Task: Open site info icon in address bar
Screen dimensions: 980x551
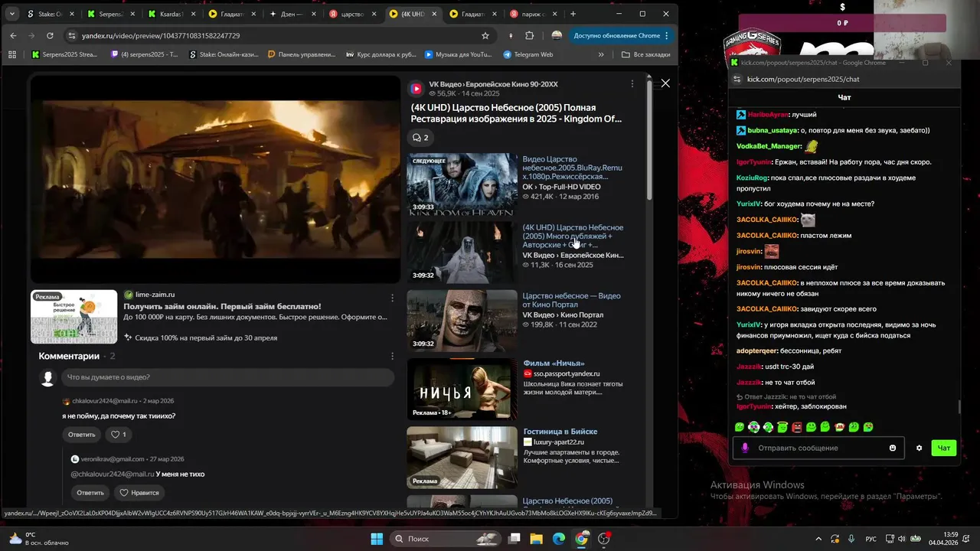Action: coord(72,35)
